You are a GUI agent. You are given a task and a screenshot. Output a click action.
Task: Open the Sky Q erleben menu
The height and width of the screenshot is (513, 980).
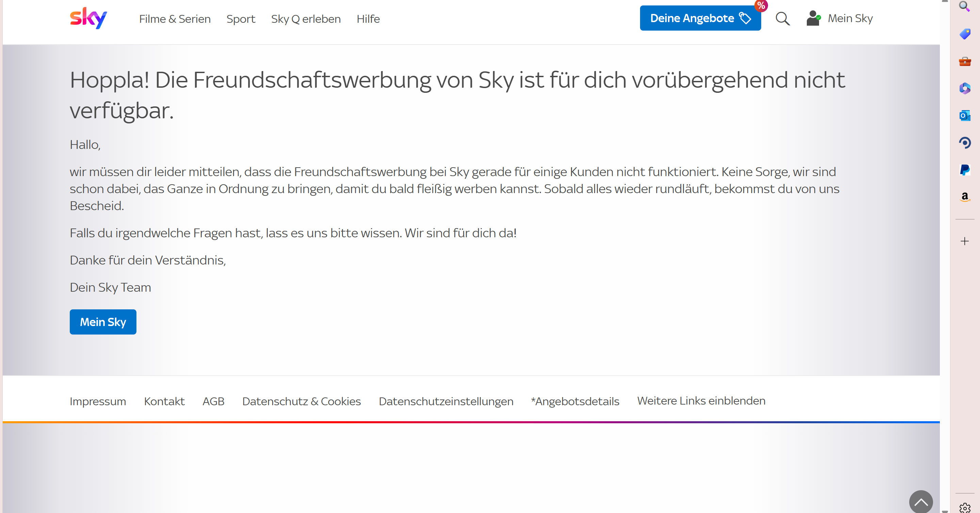[306, 19]
